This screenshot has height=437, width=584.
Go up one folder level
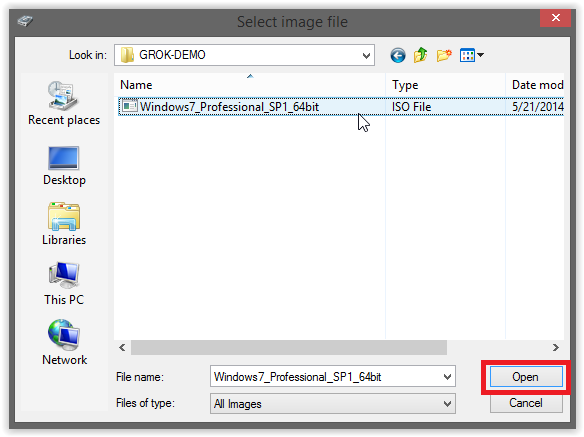420,55
